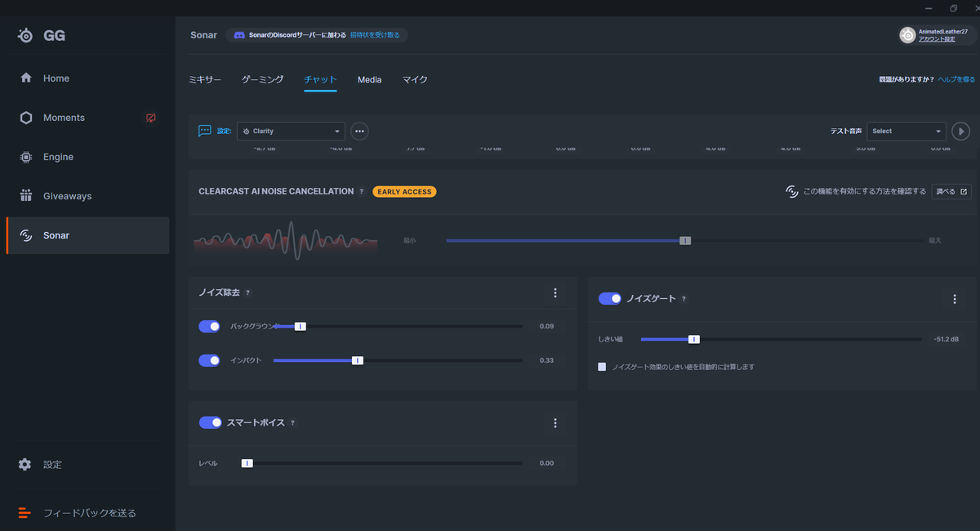The height and width of the screenshot is (531, 980).
Task: Click the 調べる button
Action: (951, 192)
